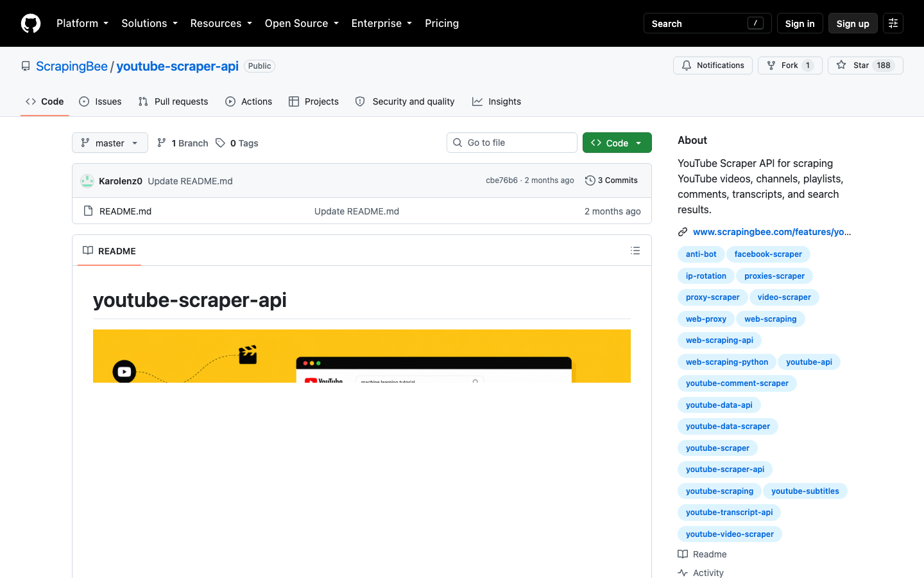Fork the repository

(x=790, y=66)
